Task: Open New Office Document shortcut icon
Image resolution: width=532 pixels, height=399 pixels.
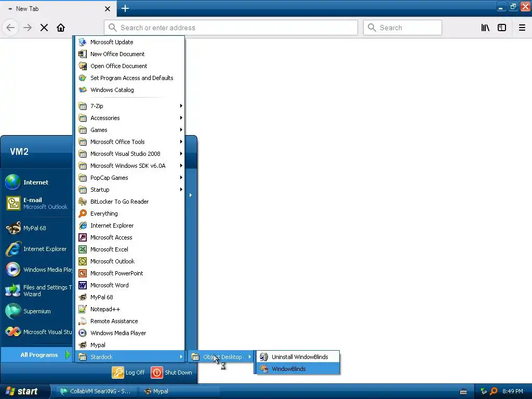Action: [83, 54]
